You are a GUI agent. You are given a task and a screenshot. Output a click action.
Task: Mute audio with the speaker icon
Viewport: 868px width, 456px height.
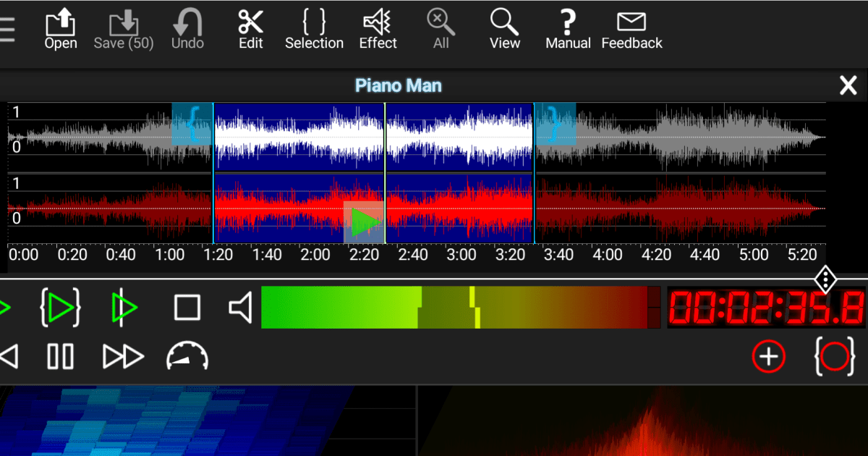pyautogui.click(x=239, y=307)
